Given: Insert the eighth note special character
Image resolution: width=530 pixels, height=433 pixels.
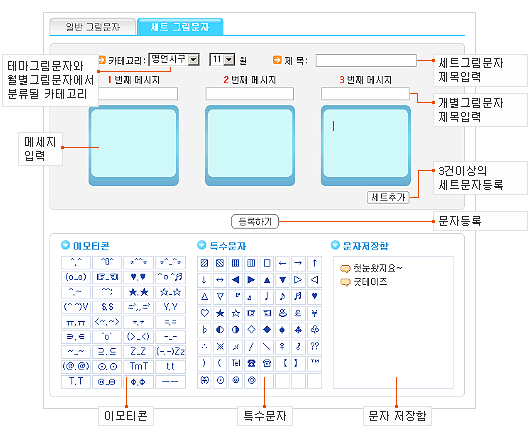Looking at the screenshot, I should 283,296.
